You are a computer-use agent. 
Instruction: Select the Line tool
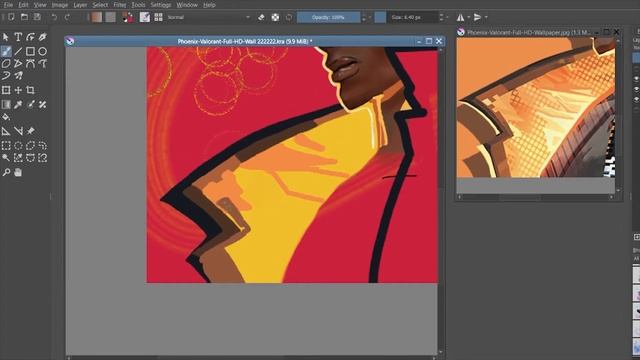(18, 51)
